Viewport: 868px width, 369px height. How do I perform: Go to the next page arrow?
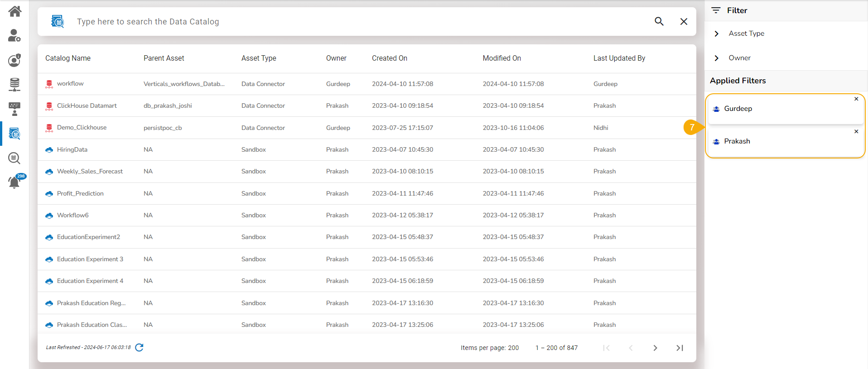(655, 348)
